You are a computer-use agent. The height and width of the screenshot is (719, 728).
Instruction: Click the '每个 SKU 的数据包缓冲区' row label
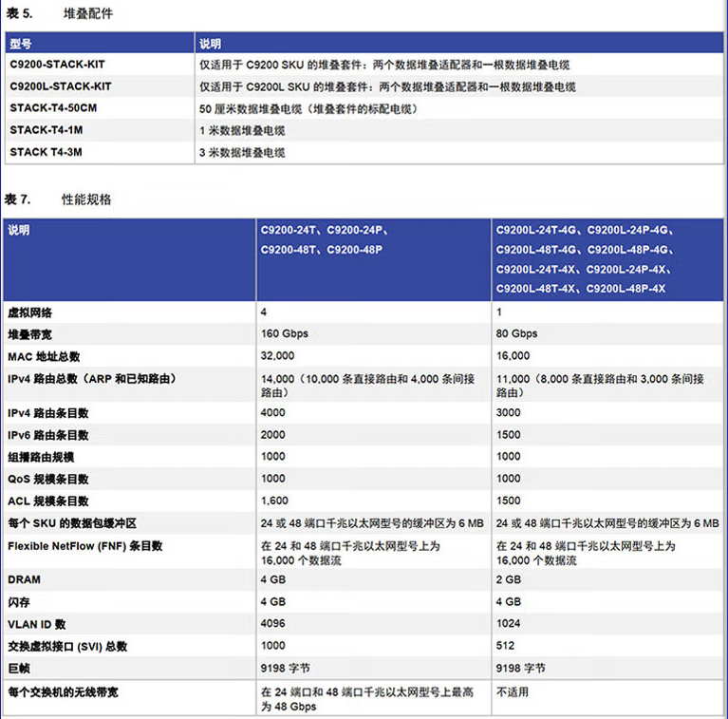72,523
